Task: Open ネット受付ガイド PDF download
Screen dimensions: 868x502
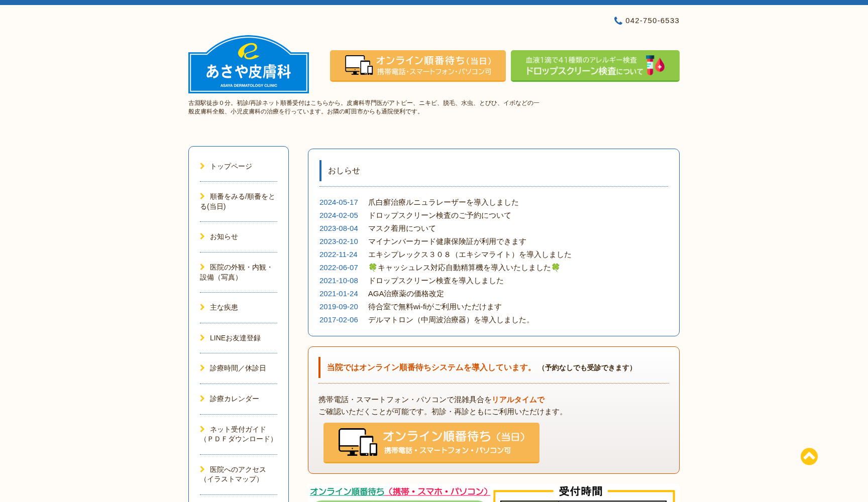Action: (237, 434)
